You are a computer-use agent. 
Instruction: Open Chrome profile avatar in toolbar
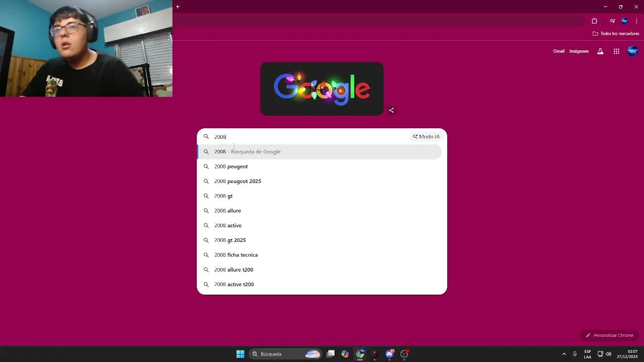625,21
